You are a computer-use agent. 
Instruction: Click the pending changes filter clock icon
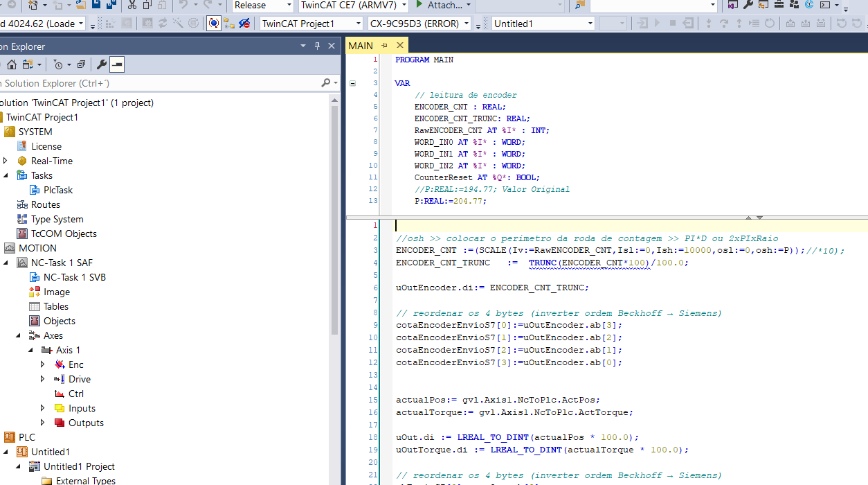click(58, 64)
